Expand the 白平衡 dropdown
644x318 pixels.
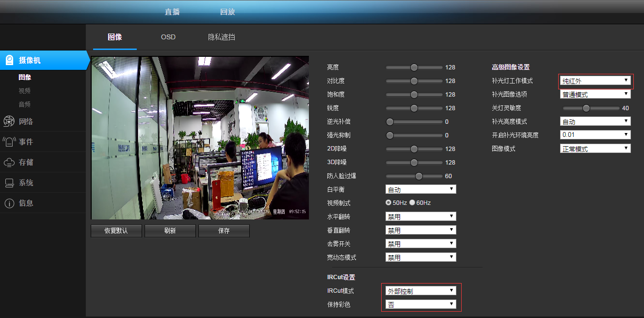[420, 189]
